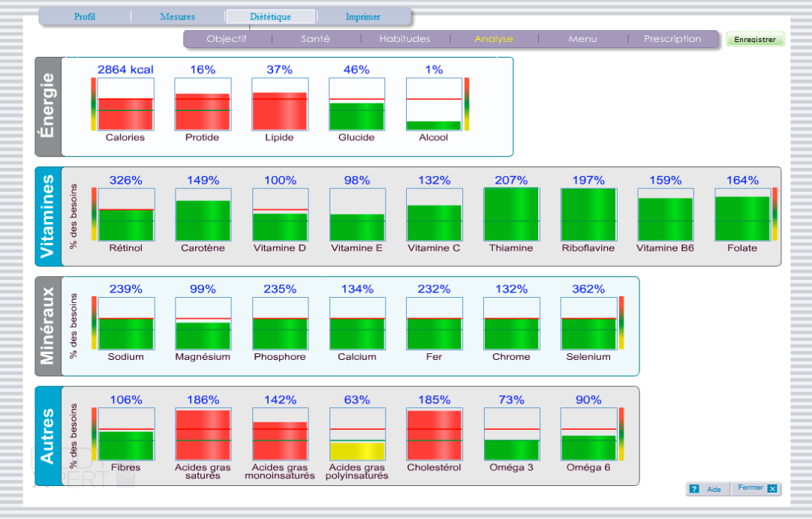Click the Cholestérol red bar chart
Image resolution: width=812 pixels, height=519 pixels.
434,434
